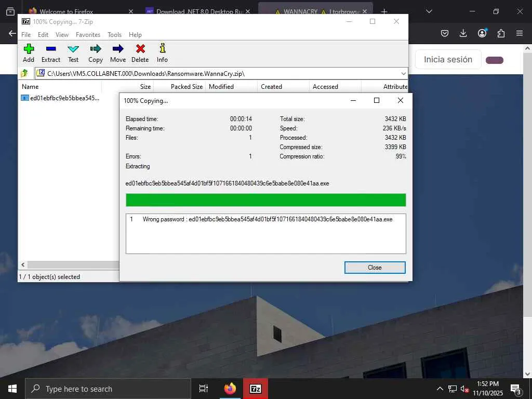Sort by the Accessed column header
Screen dimensions: 532x399
[x=335, y=87]
